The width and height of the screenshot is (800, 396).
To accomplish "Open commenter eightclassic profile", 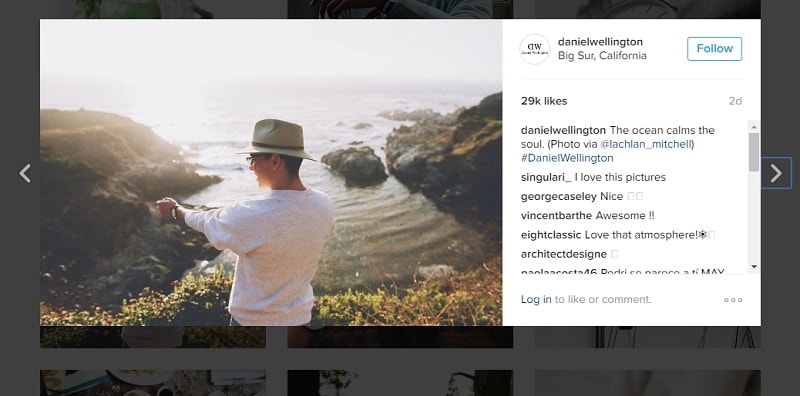I will [x=551, y=235].
